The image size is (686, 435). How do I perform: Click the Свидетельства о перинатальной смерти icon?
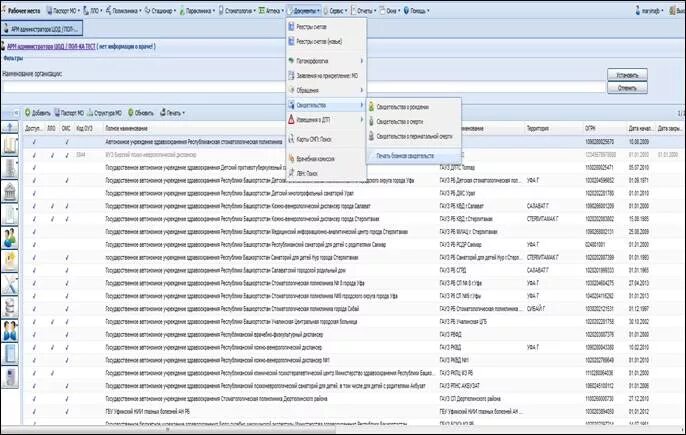point(371,136)
